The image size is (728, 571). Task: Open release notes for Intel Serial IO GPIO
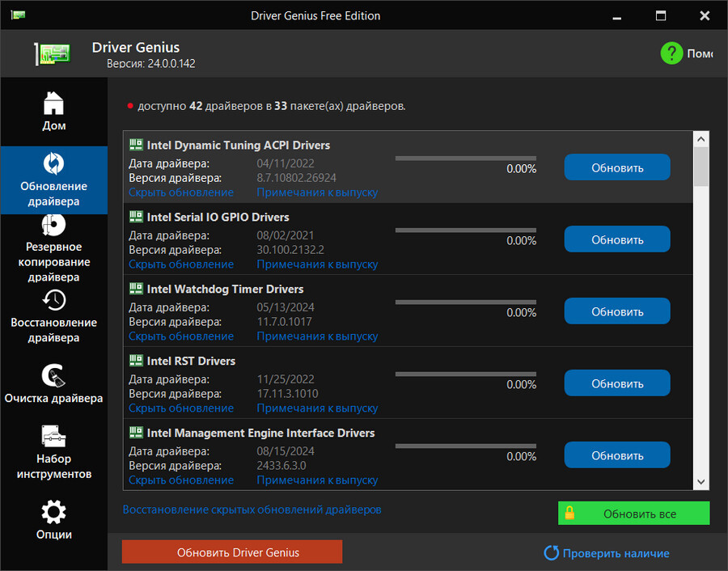[x=317, y=264]
